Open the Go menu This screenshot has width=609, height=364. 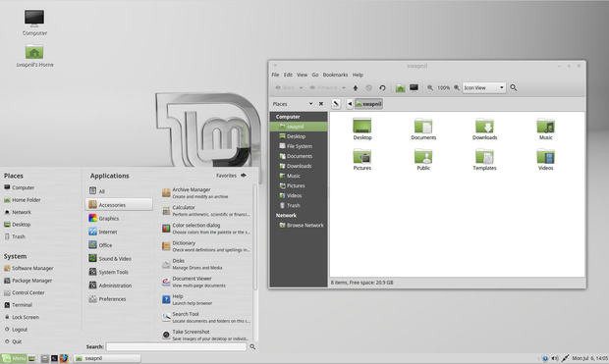pyautogui.click(x=315, y=75)
